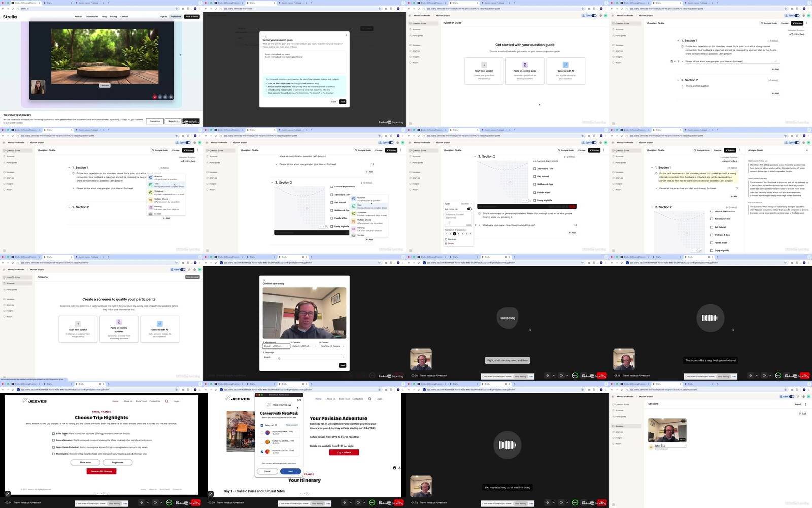Click Additional Context field in question options popup
This screenshot has width=812, height=508.
coord(459,219)
